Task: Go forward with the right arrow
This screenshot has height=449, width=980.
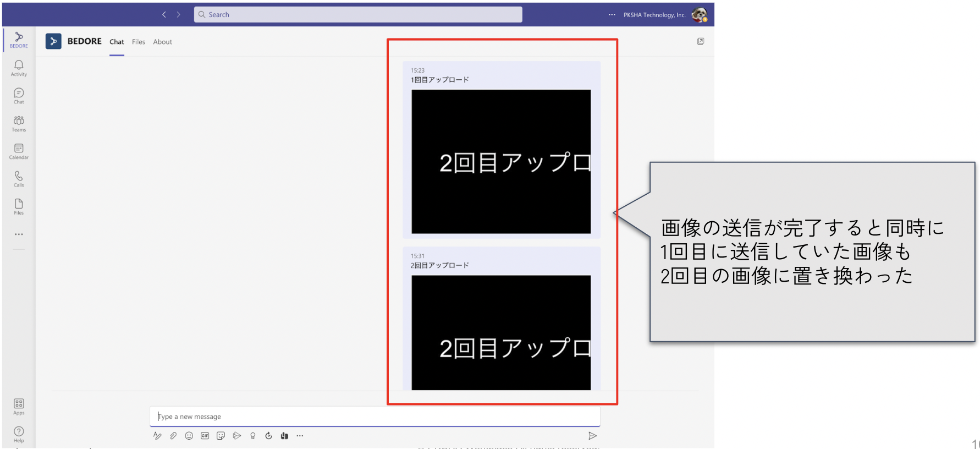Action: 179,15
